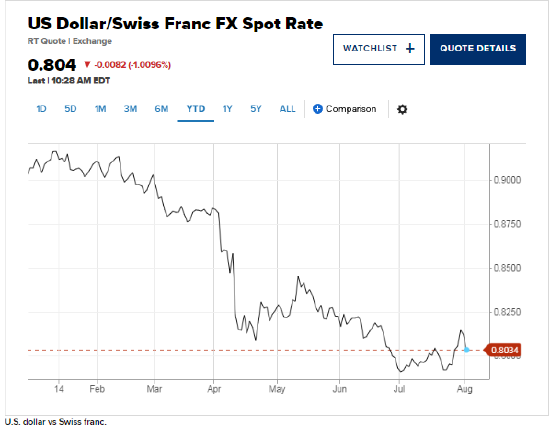Select the 1D time range
This screenshot has height=435, width=550.
tap(41, 109)
